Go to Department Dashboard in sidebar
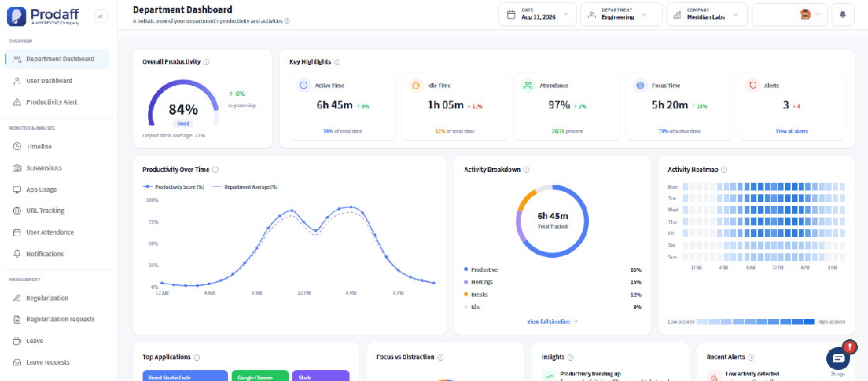The height and width of the screenshot is (381, 868). [x=57, y=59]
